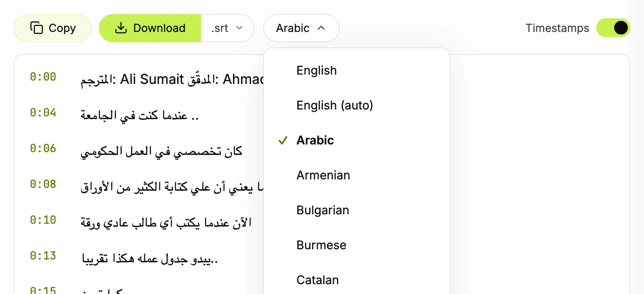
Task: Jump to timestamp 0:06
Action: (x=43, y=149)
